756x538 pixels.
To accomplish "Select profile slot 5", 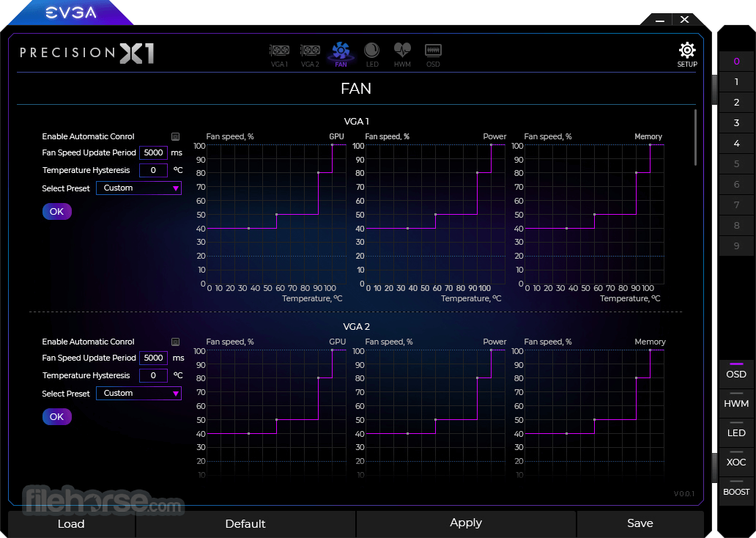I will click(736, 164).
